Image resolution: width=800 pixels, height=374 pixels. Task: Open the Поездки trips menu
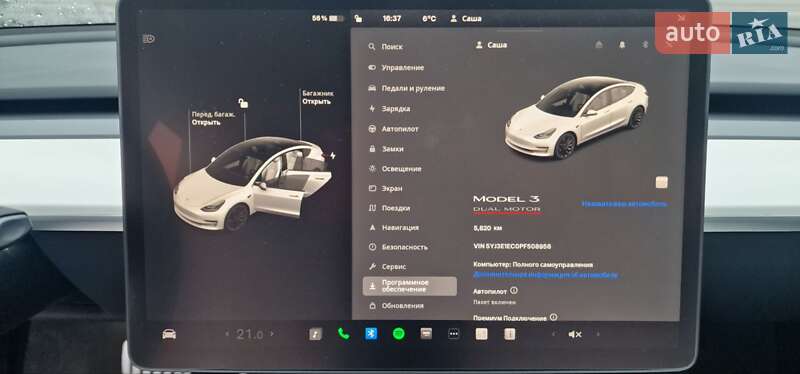pyautogui.click(x=389, y=208)
